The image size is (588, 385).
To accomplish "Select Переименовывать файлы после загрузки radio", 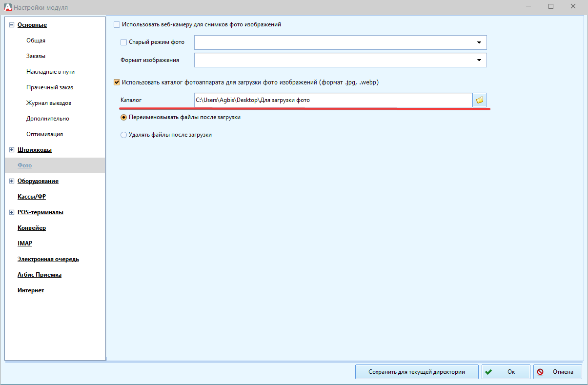I will point(123,117).
